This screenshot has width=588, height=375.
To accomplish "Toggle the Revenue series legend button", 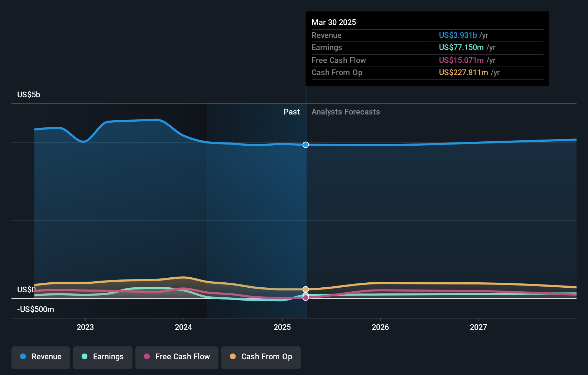I will point(41,357).
